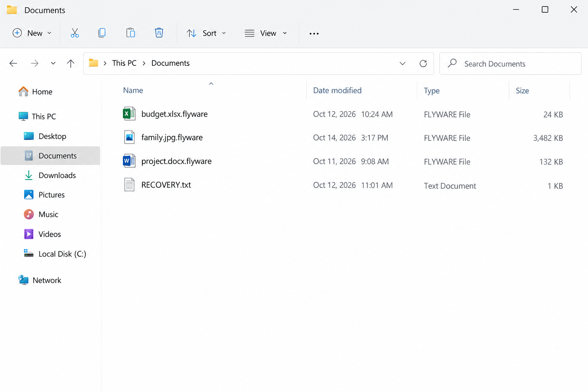588x392 pixels.
Task: Click the chevron before This PC in the path
Action: (x=105, y=63)
